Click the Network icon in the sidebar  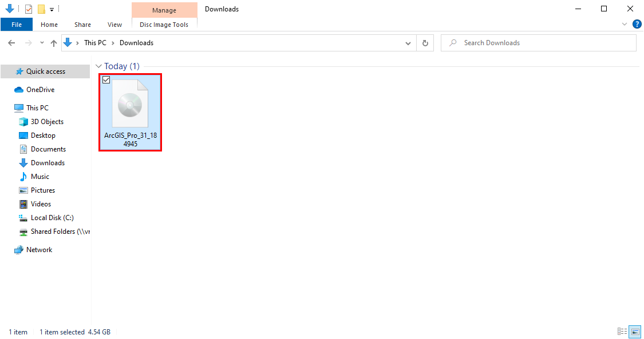[38, 249]
